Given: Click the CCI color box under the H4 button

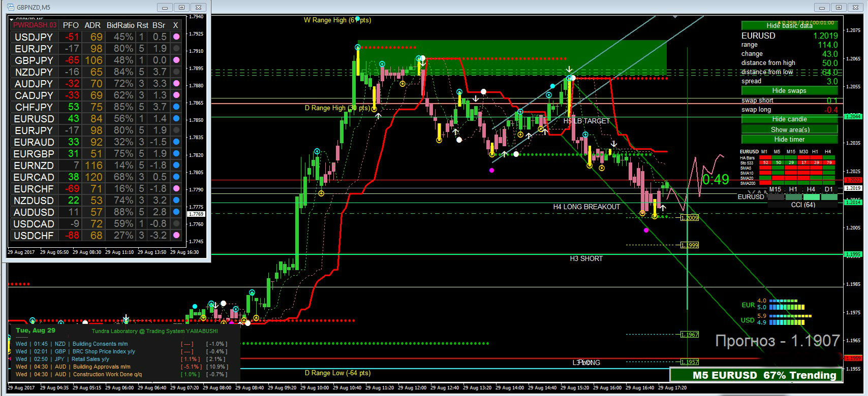Looking at the screenshot, I should click(x=811, y=197).
